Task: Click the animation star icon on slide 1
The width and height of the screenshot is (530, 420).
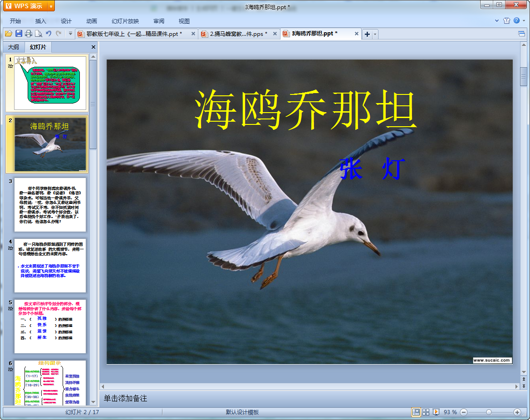Action: 10,66
